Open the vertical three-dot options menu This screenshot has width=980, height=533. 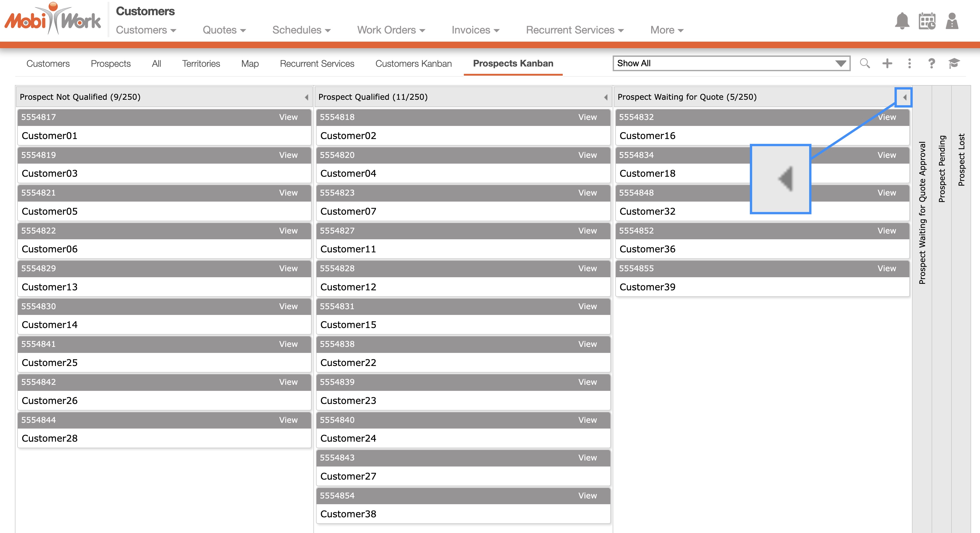pos(909,63)
